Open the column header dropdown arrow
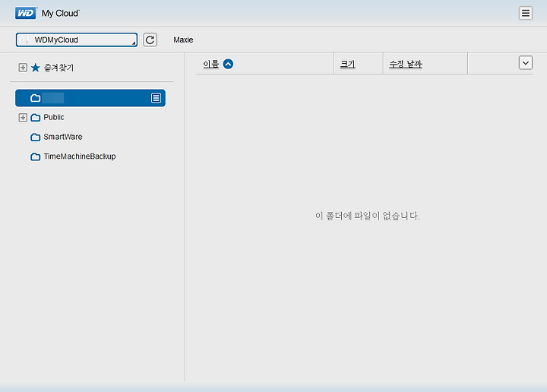The image size is (547, 392). coord(526,63)
